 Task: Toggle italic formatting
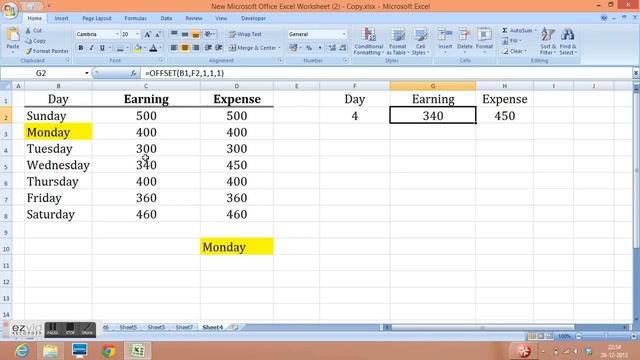pyautogui.click(x=91, y=48)
